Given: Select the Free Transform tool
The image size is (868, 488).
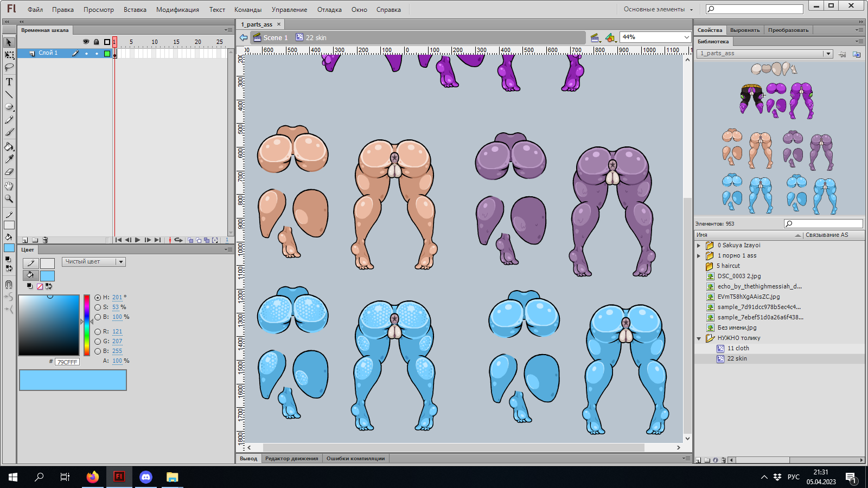Looking at the screenshot, I should 9,55.
